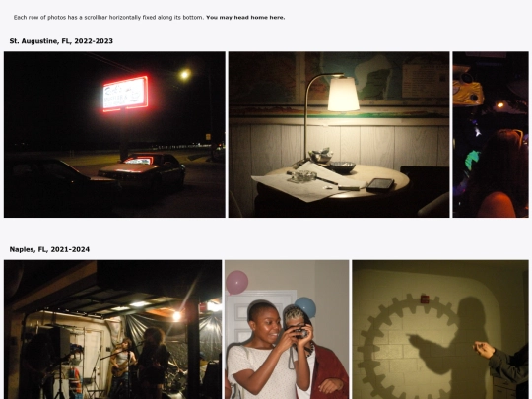The width and height of the screenshot is (532, 399).
Task: Open the garage band performance photo
Action: 112,329
